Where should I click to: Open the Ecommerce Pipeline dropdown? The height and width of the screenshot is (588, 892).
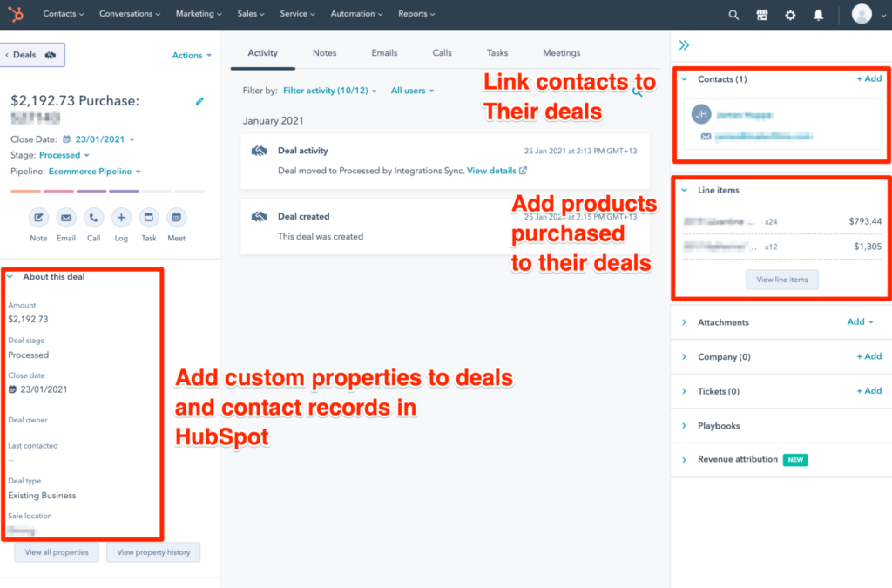[x=94, y=171]
